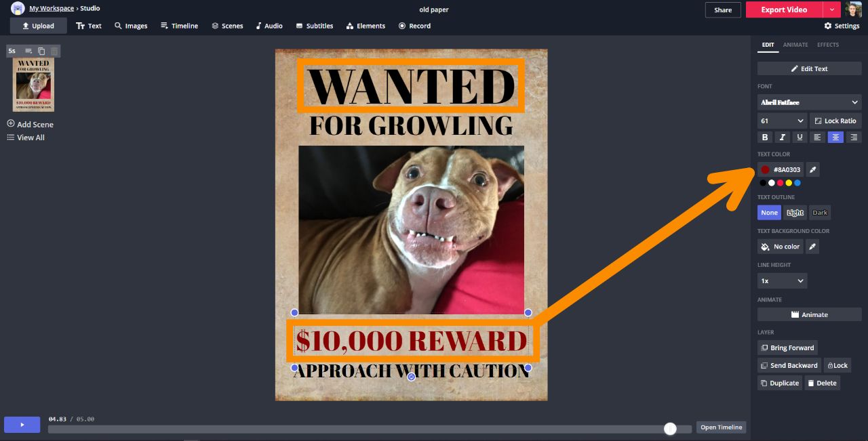Click the Animate button
The height and width of the screenshot is (441, 868).
point(809,314)
